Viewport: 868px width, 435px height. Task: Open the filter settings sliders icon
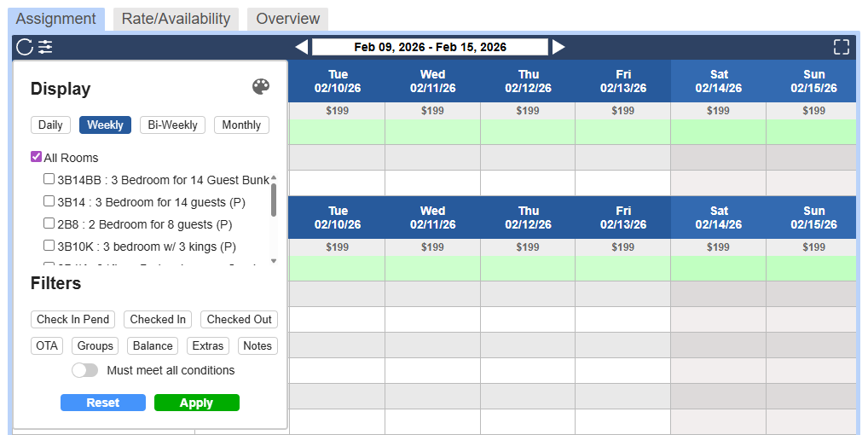point(45,47)
